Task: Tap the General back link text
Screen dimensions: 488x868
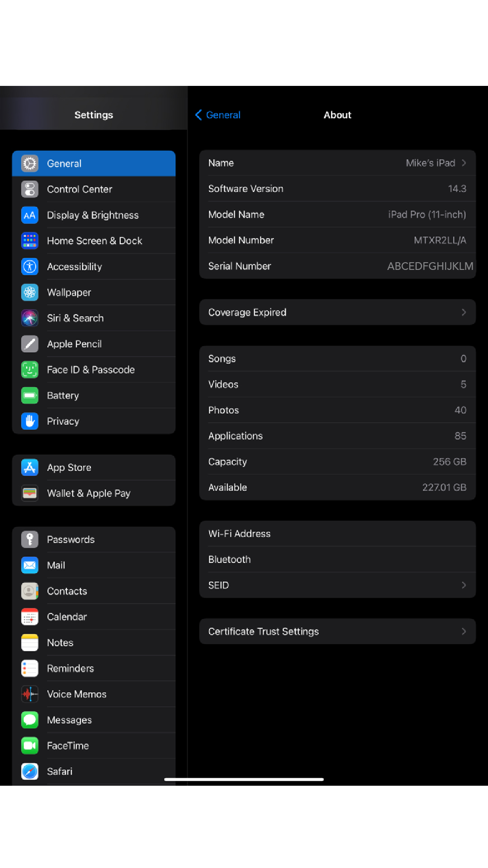Action: point(223,115)
